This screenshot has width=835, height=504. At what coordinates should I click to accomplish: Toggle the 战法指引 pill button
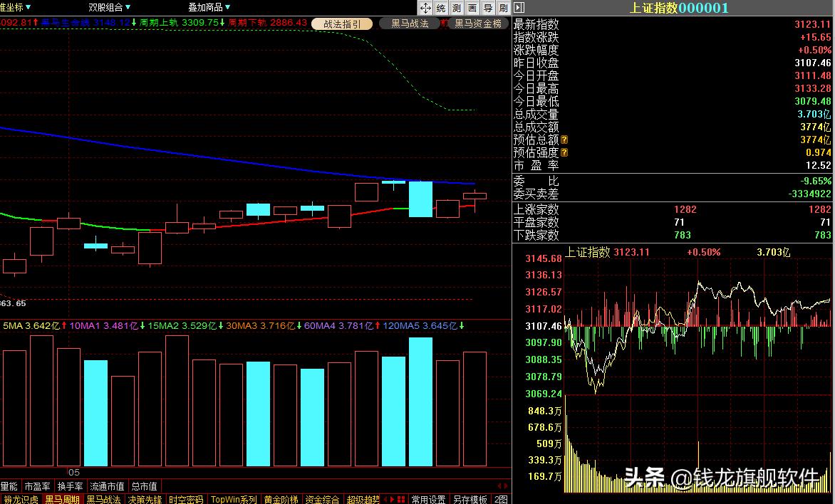tap(342, 23)
